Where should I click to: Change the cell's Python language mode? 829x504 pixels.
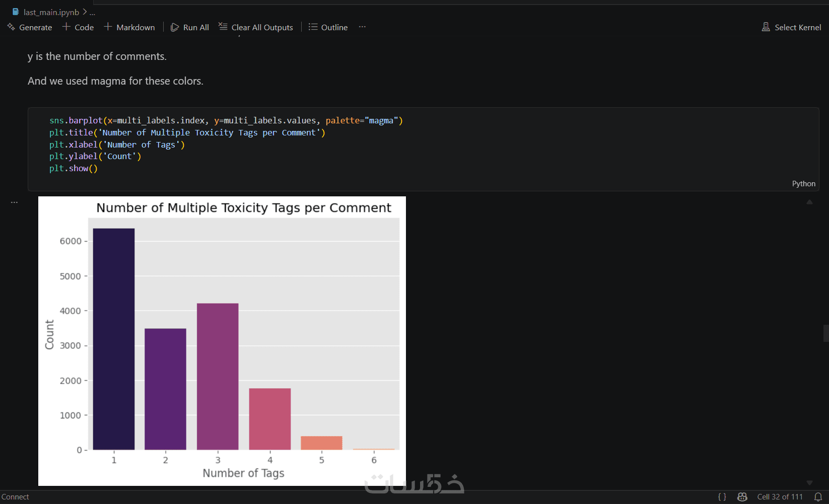(803, 184)
